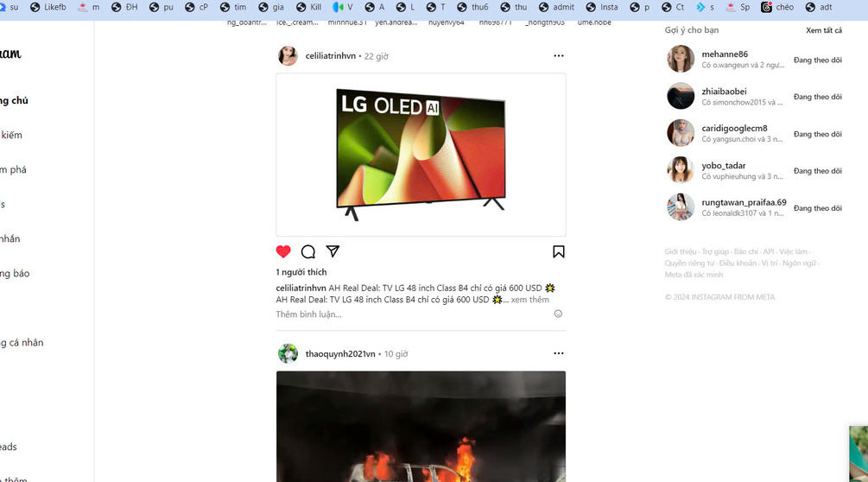This screenshot has height=482, width=868.
Task: Open the pu bookmark
Action: click(x=162, y=7)
